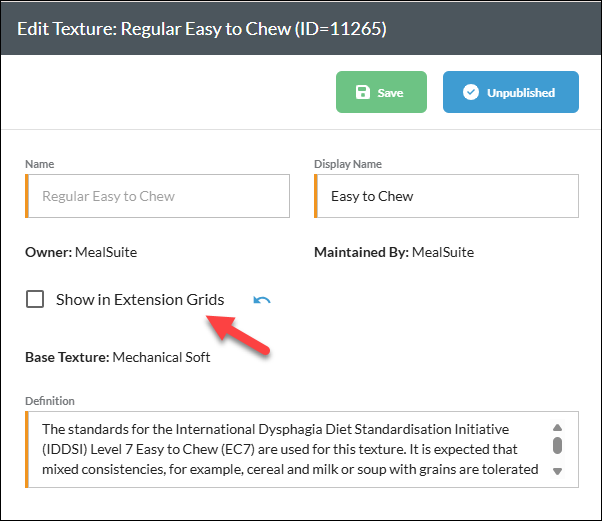Focus the Display Name field with Easy to Chew
The width and height of the screenshot is (602, 521).
[446, 196]
